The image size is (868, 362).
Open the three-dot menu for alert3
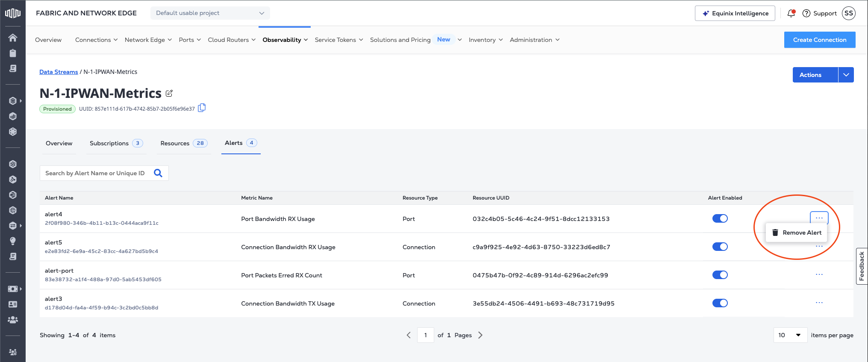tap(819, 303)
